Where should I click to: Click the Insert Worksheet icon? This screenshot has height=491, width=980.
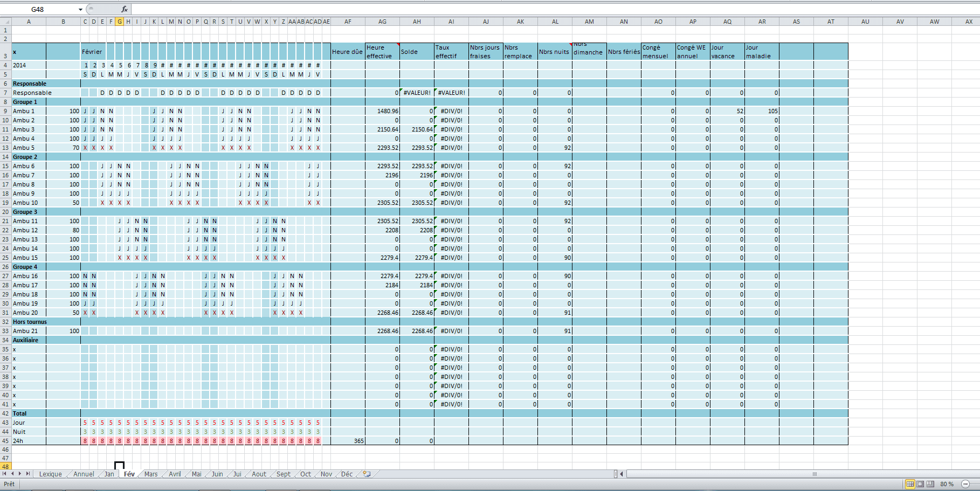pyautogui.click(x=367, y=474)
